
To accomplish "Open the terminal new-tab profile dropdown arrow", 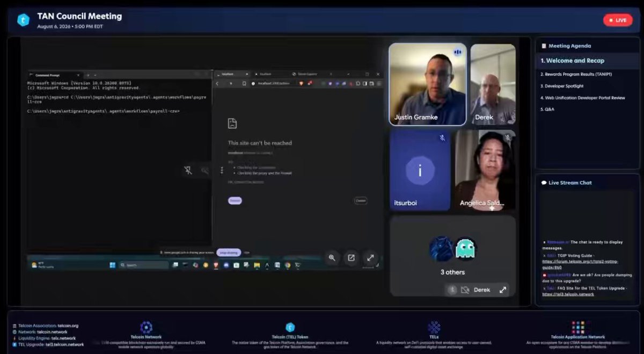I will click(x=96, y=75).
